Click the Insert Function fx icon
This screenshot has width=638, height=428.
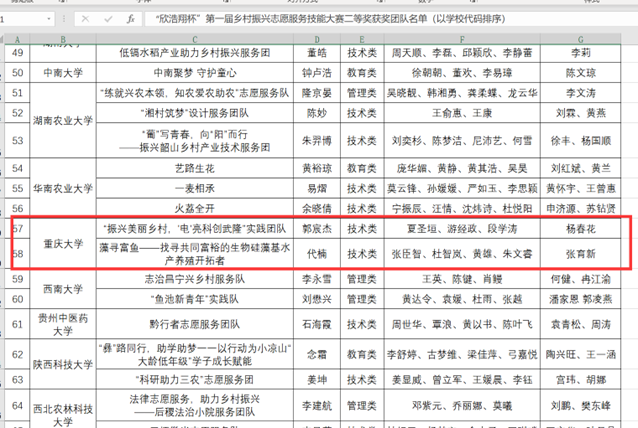[131, 19]
